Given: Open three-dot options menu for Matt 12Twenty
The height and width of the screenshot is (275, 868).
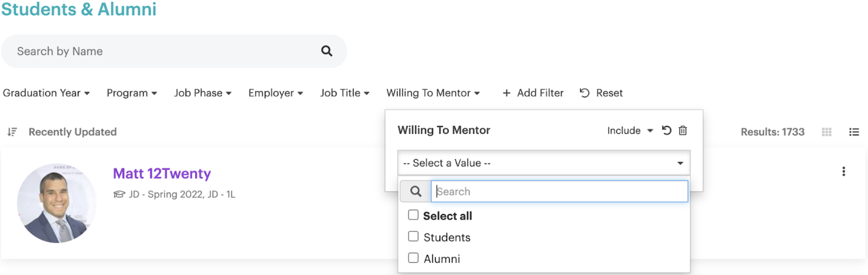Looking at the screenshot, I should pyautogui.click(x=843, y=171).
